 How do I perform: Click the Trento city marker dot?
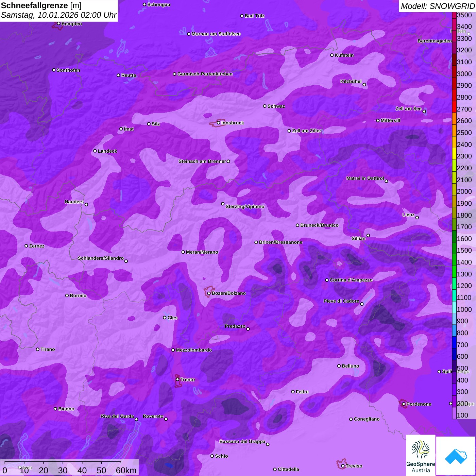(x=177, y=379)
